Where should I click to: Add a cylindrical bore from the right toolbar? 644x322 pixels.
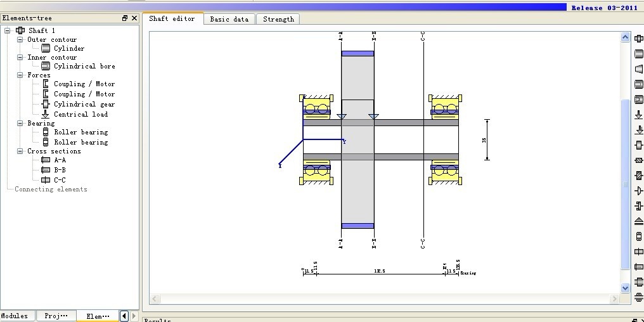point(639,84)
